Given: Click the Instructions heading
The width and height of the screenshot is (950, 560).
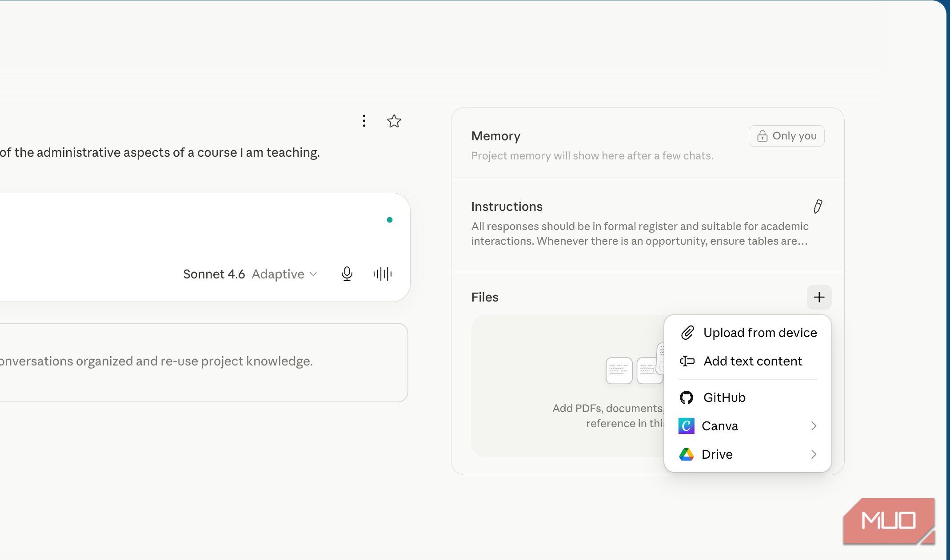Looking at the screenshot, I should [x=507, y=207].
